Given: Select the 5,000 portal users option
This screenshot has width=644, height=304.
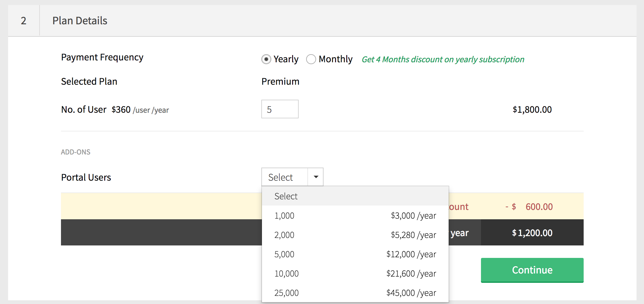Looking at the screenshot, I should click(x=355, y=254).
